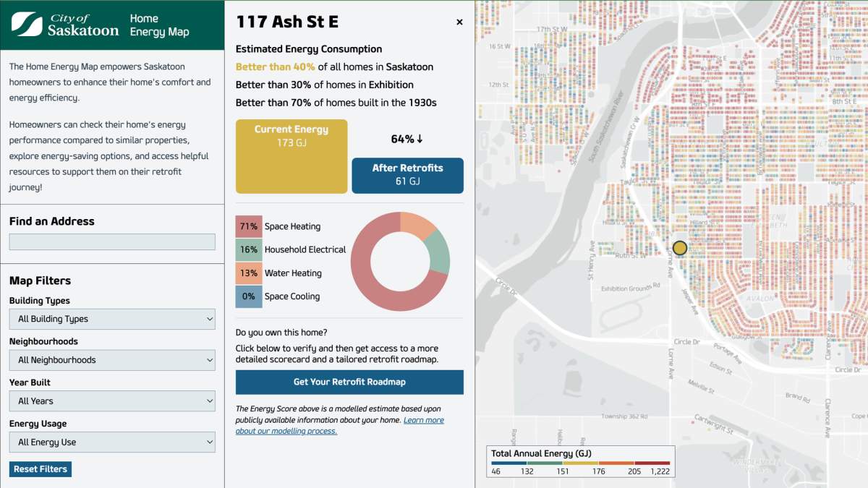Click the 71% Space Heating badge
This screenshot has width=868, height=488.
[248, 226]
